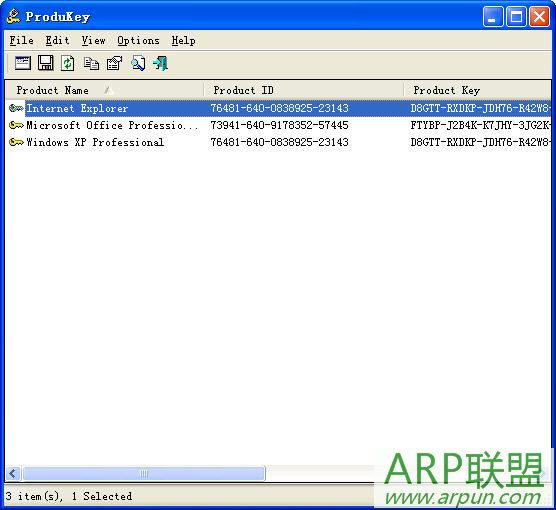Open the File menu
Screen dimensions: 556x510
pos(22,40)
